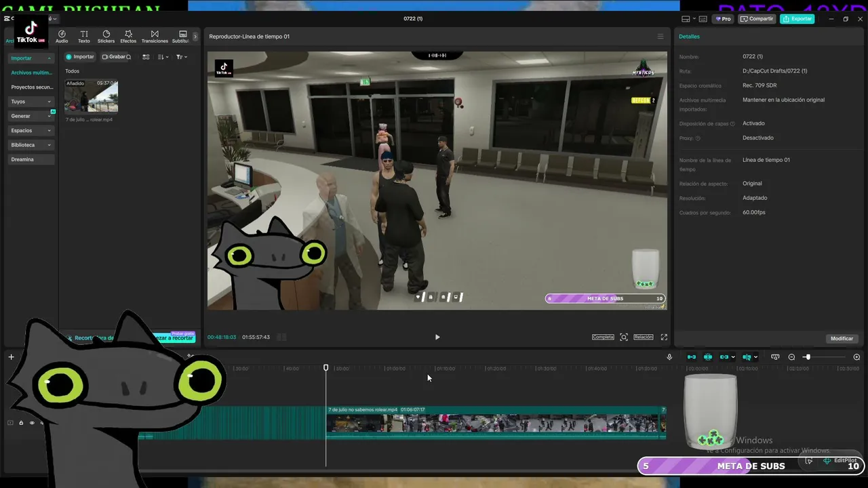This screenshot has height=488, width=868.
Task: Click the timeline cover settings icon
Action: pyautogui.click(x=775, y=357)
